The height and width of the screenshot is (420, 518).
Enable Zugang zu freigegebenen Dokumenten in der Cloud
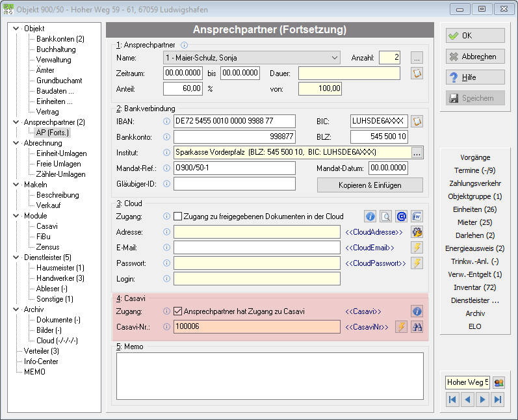[x=177, y=217]
